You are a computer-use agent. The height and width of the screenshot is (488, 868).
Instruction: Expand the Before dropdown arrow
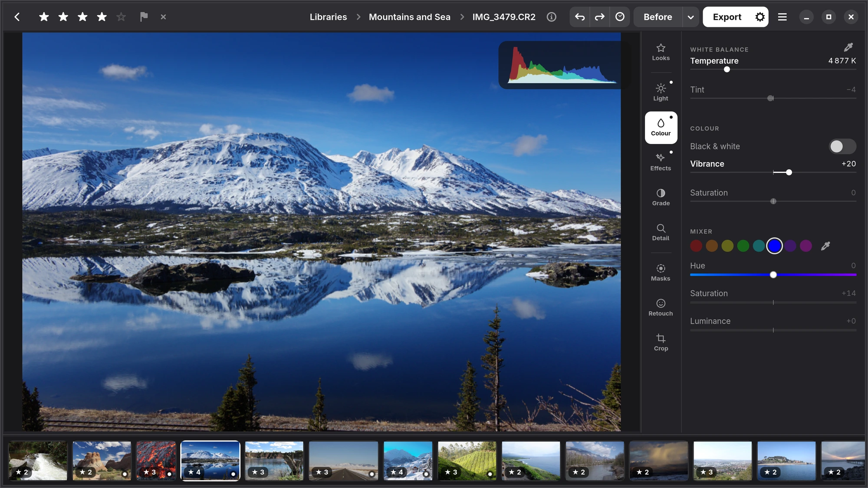pyautogui.click(x=690, y=17)
